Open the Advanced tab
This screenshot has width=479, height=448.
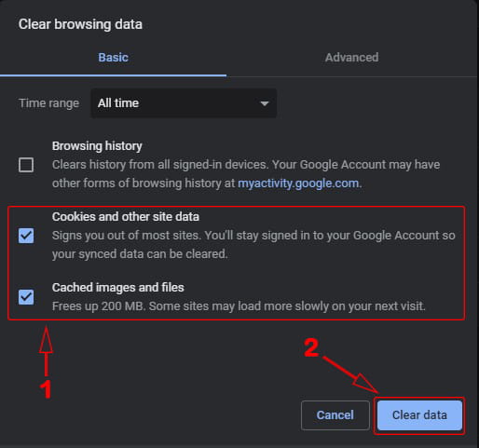tap(351, 58)
